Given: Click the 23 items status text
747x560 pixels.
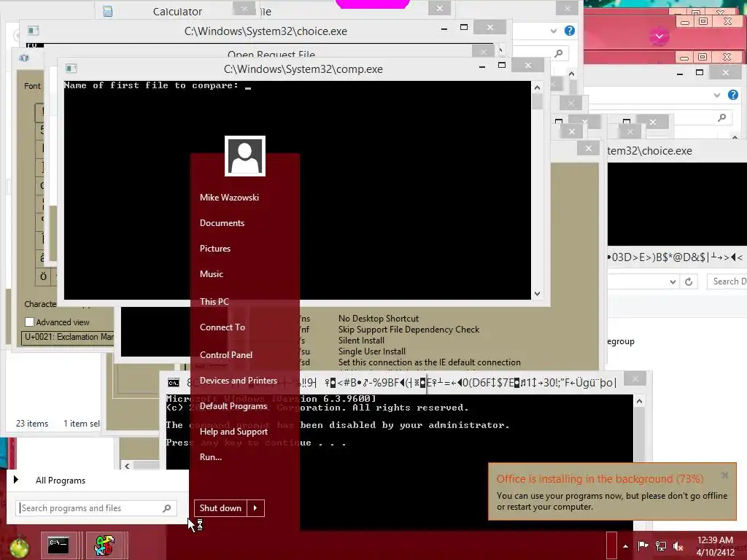Looking at the screenshot, I should click(32, 424).
